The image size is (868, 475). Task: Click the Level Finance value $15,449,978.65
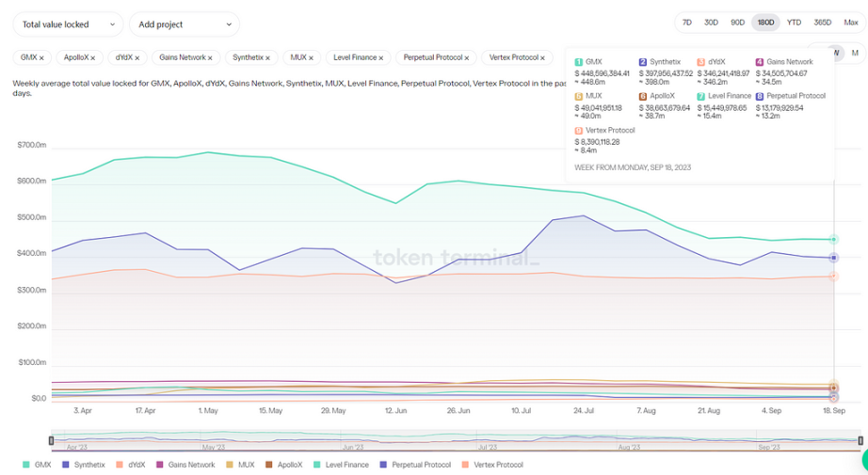722,108
